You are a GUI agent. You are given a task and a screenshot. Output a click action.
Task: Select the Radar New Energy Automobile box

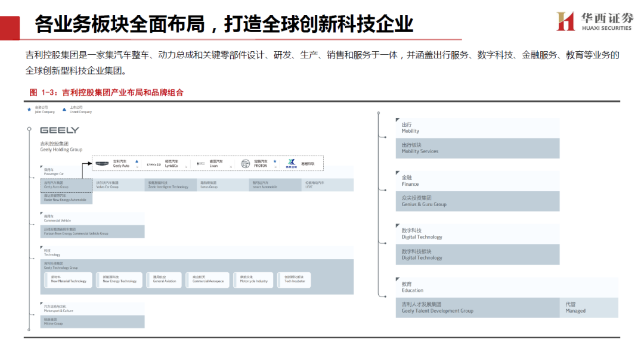point(67,198)
